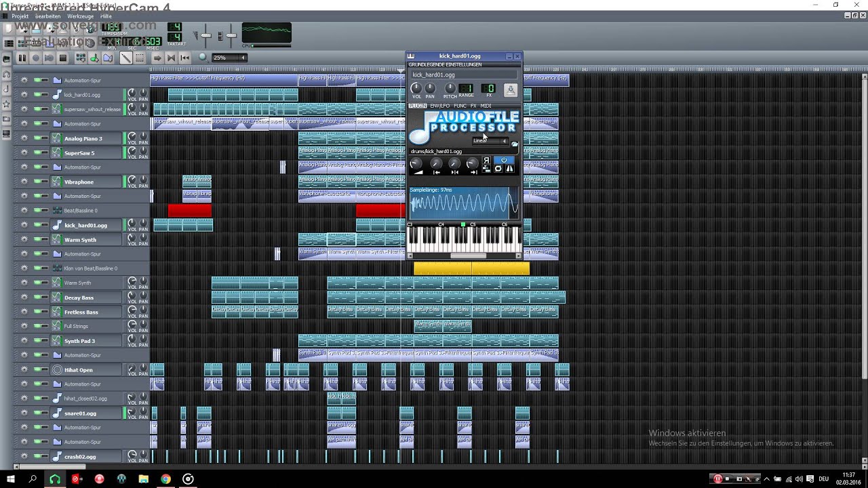Open track actions gear for Beat/Bassline 0
This screenshot has width=868, height=488.
coord(24,210)
